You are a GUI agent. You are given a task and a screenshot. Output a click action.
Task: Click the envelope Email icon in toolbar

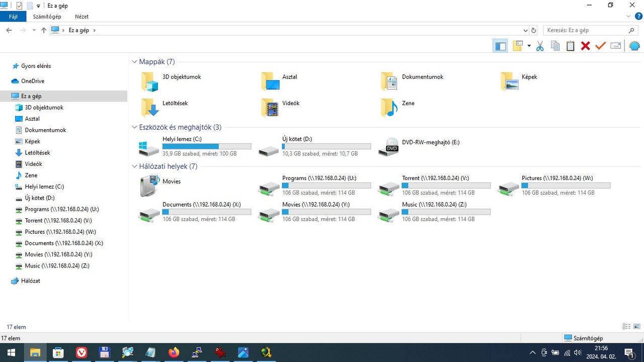616,46
